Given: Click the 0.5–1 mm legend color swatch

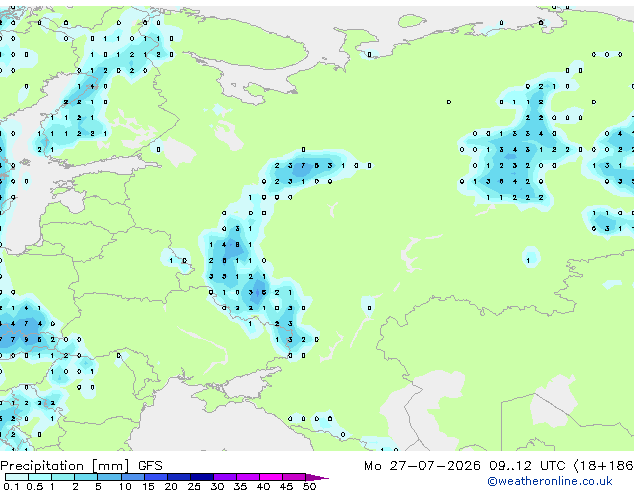Looking at the screenshot, I should click(x=40, y=477).
